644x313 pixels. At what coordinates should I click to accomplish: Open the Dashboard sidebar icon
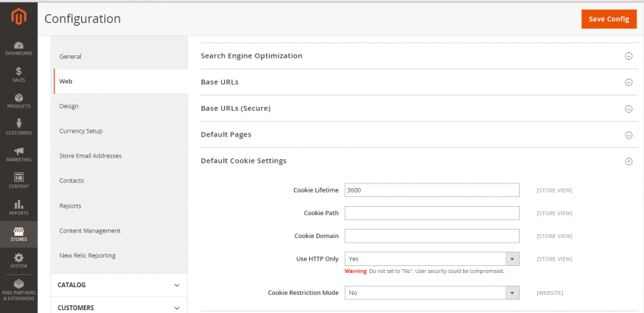(x=18, y=49)
